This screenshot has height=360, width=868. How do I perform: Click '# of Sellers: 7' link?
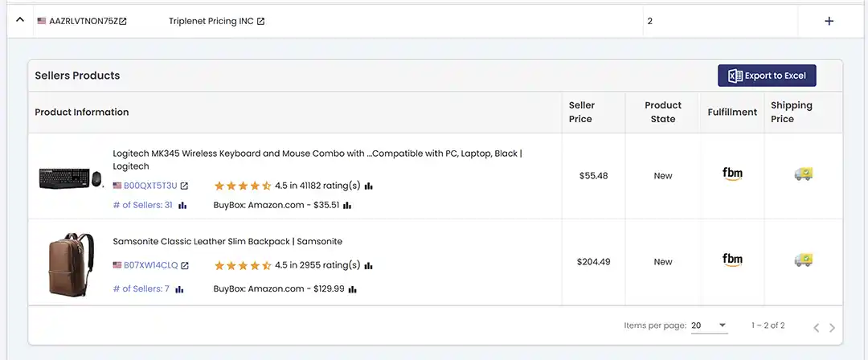click(141, 288)
